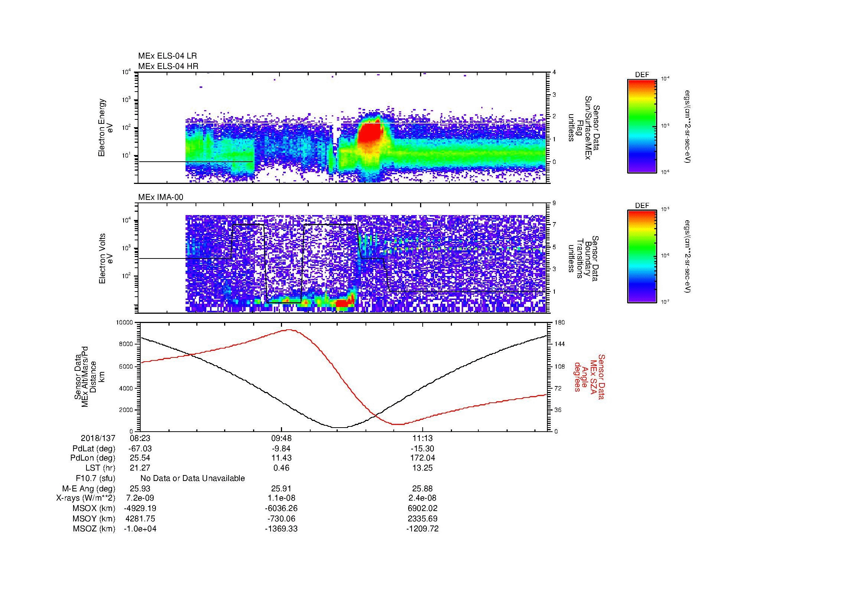Click the 'M-E Ang (deg)' row label

[89, 488]
